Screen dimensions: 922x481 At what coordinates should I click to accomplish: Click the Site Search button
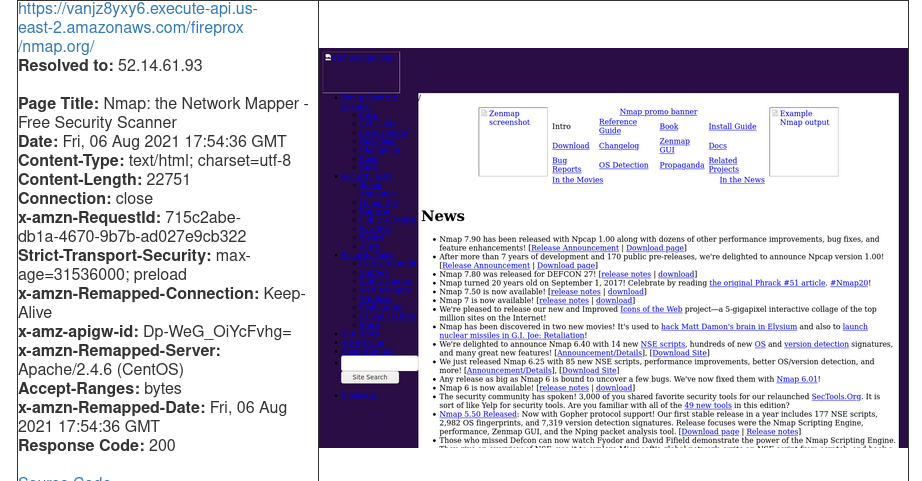pyautogui.click(x=370, y=378)
